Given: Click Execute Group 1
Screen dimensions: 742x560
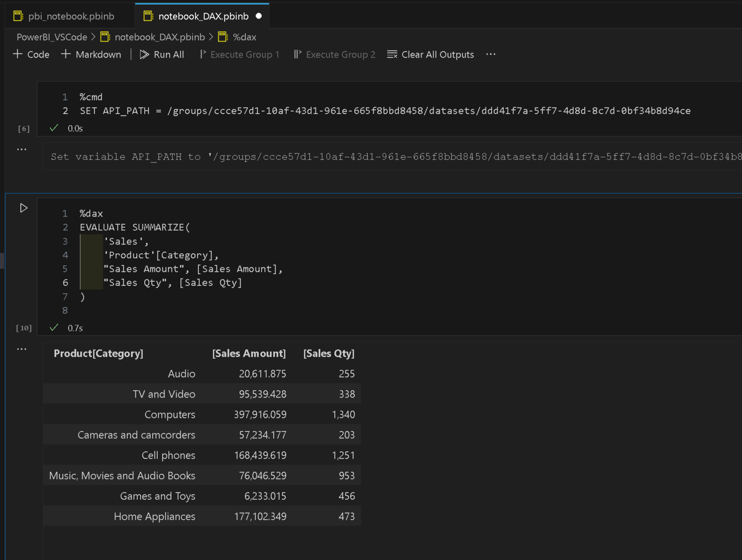Looking at the screenshot, I should [239, 55].
